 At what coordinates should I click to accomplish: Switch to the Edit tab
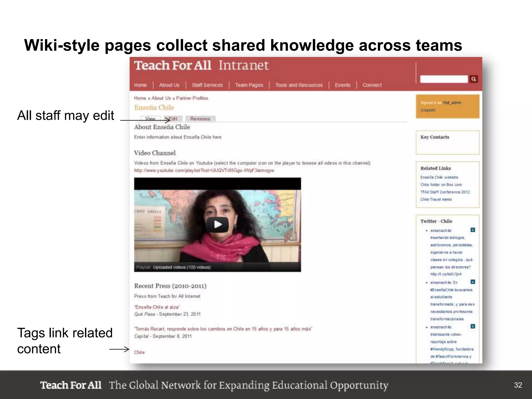pyautogui.click(x=173, y=119)
